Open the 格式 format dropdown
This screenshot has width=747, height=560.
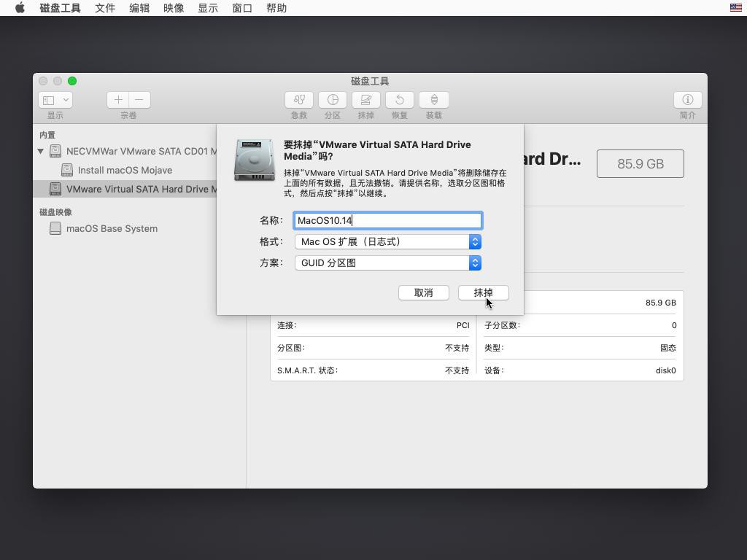(388, 242)
